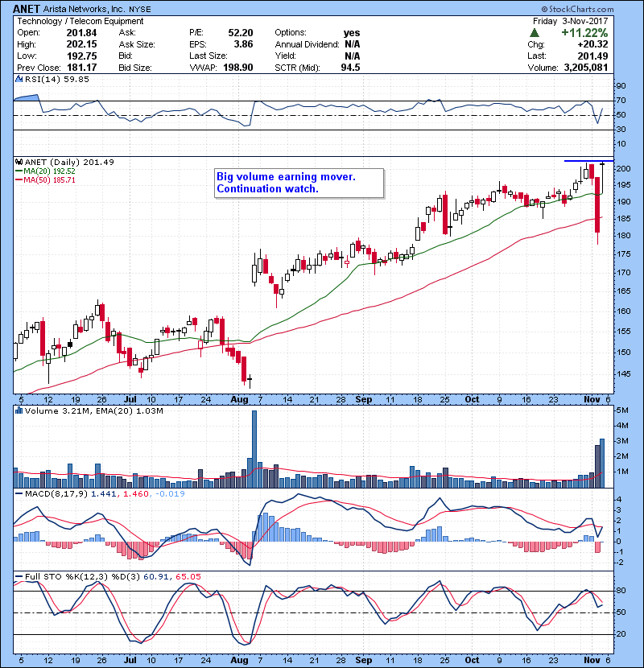The image size is (644, 668).
Task: Select the 'Big volume earning mover' annotation box
Action: coord(299,183)
